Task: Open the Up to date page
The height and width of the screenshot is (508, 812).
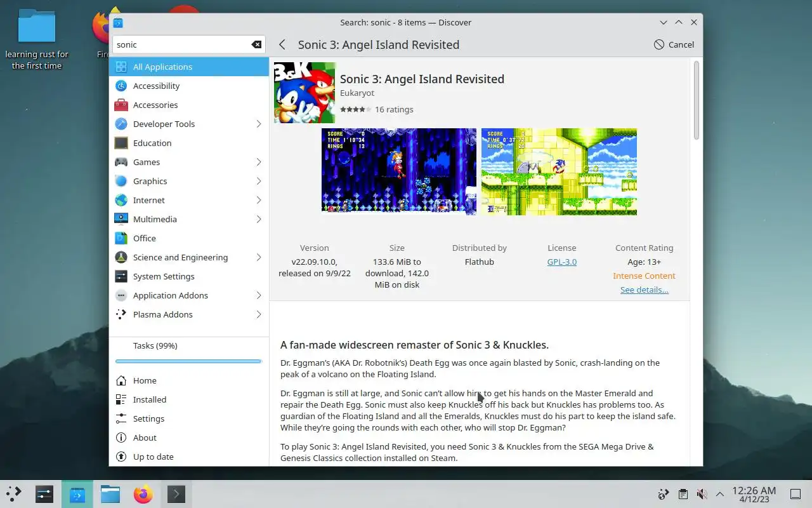Action: [189, 457]
